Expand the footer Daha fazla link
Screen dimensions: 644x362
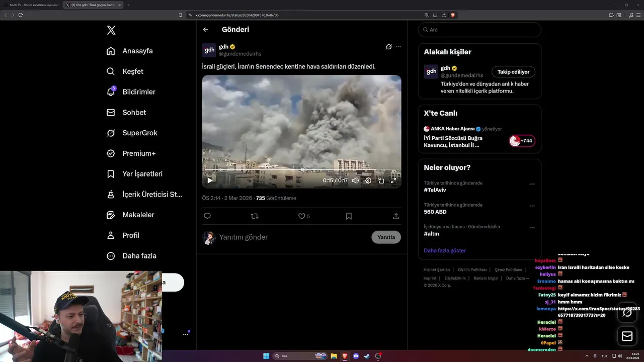point(517,278)
